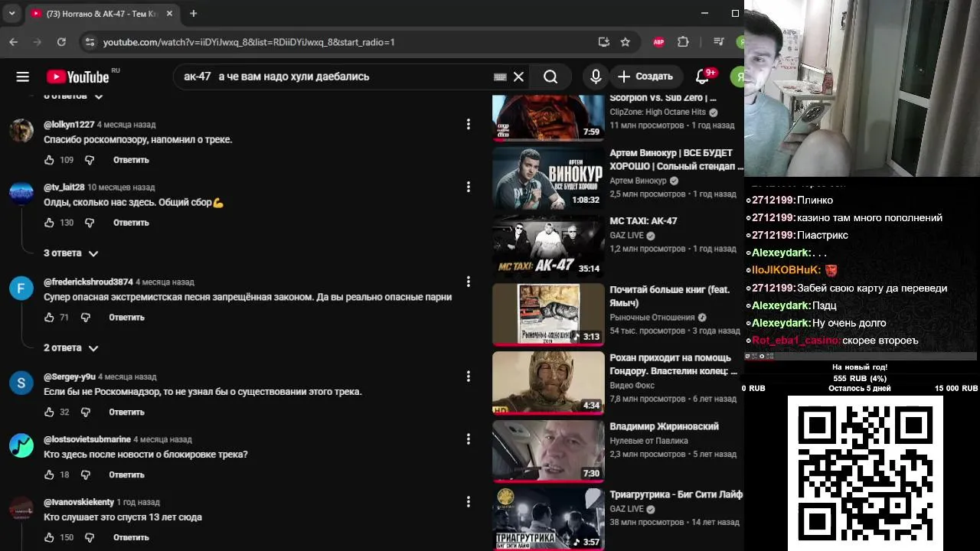Viewport: 980px width, 551px height.
Task: Reply to @lolkyn1227 with Ответить
Action: (131, 160)
